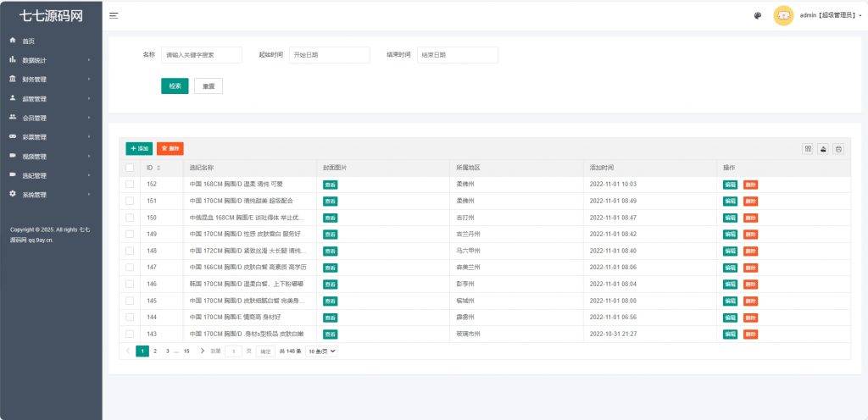Check the box for row ID 147
The image size is (868, 420).
tap(130, 267)
